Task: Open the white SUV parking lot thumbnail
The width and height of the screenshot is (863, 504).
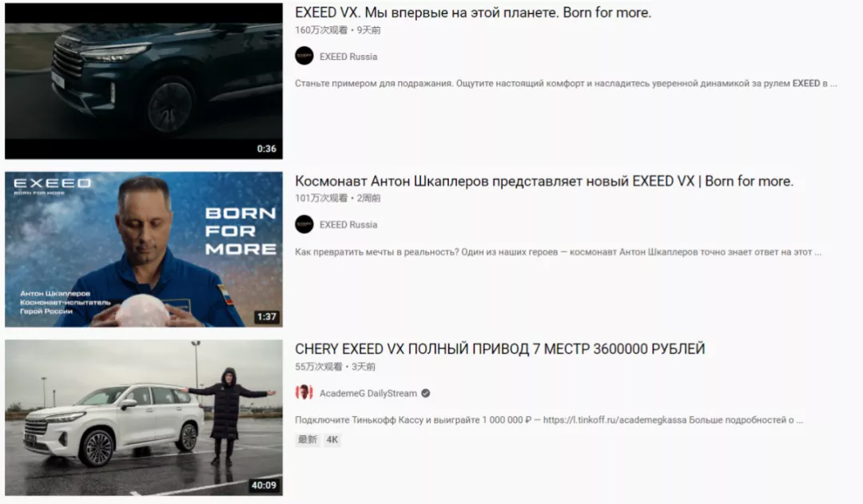Action: (x=144, y=418)
